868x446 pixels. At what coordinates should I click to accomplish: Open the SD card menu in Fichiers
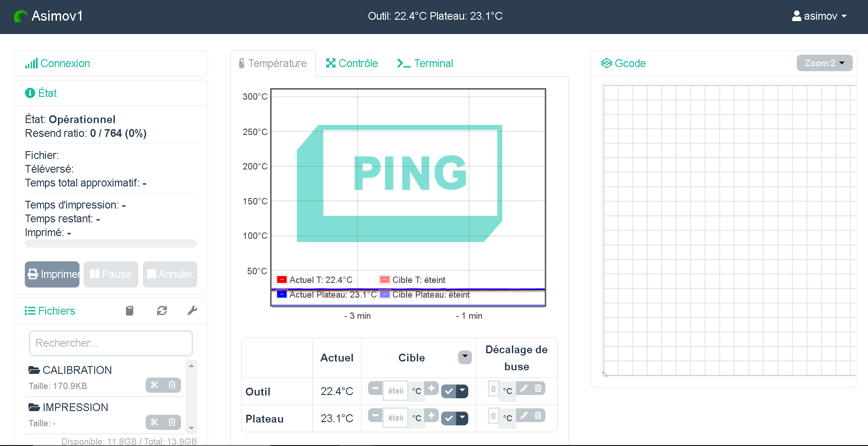click(x=130, y=311)
